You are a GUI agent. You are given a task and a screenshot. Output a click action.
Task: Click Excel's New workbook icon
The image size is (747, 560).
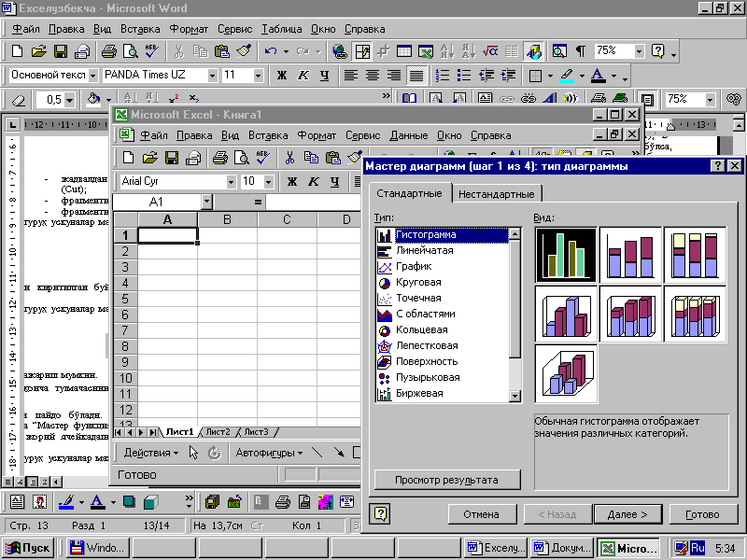coord(128,158)
